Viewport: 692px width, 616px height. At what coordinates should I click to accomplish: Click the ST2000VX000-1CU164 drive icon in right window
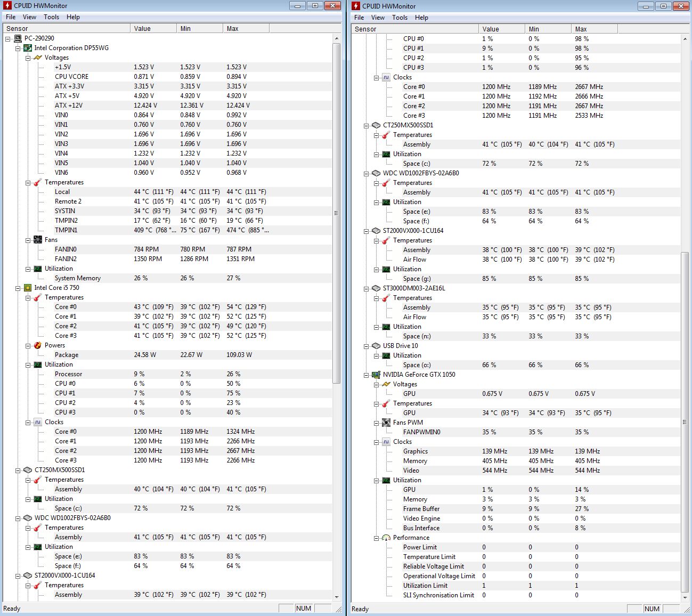[376, 231]
